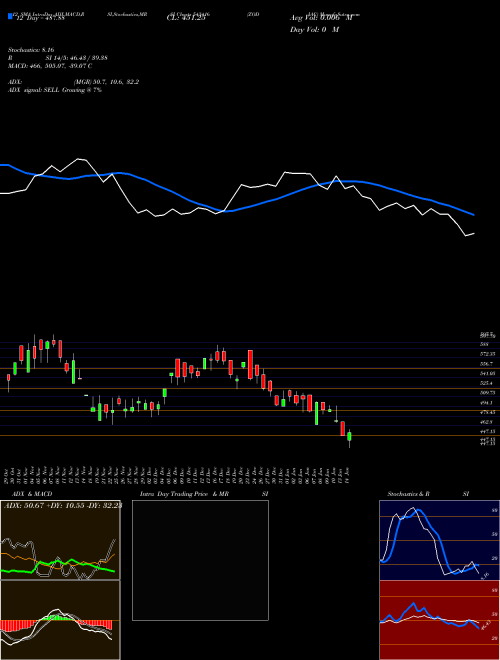Click the ADX signal: SELL Growing @ 7% text

55,90
